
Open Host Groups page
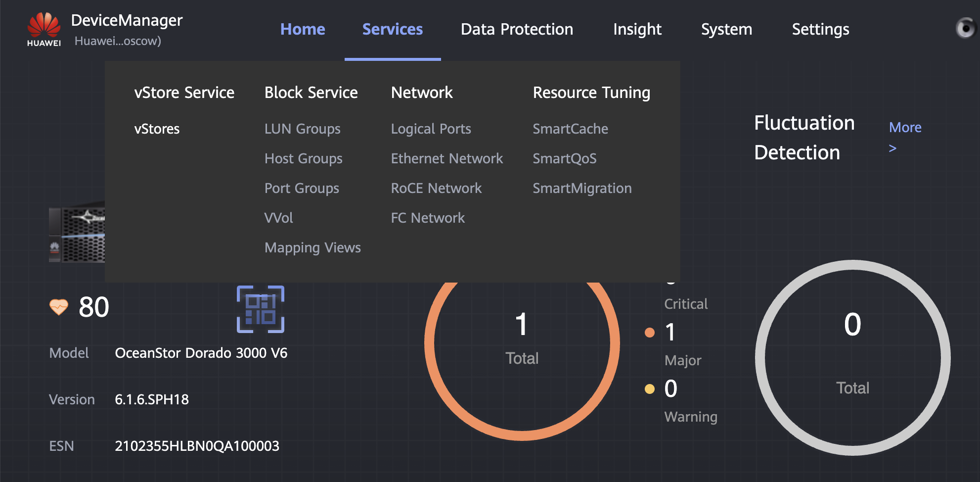[x=303, y=158]
